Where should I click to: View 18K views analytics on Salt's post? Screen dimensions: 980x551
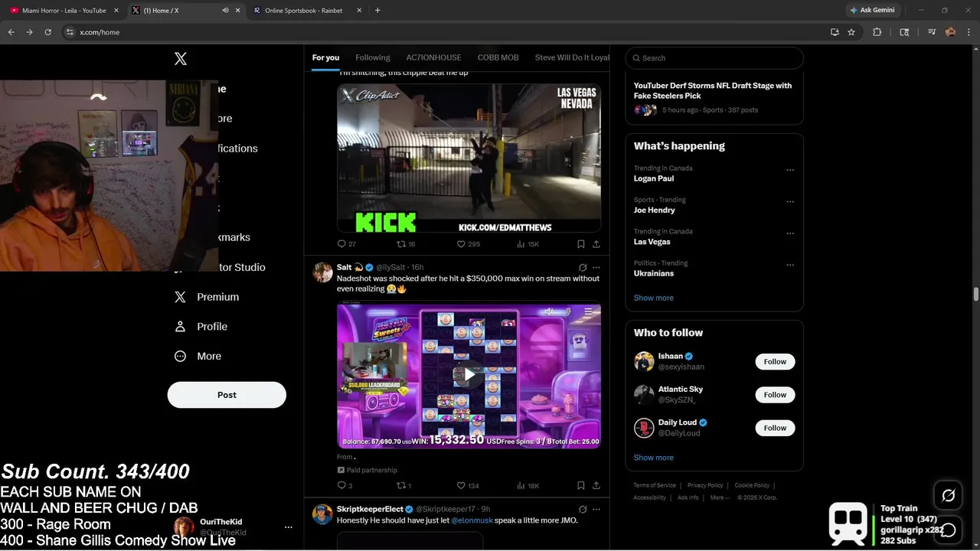pyautogui.click(x=528, y=485)
